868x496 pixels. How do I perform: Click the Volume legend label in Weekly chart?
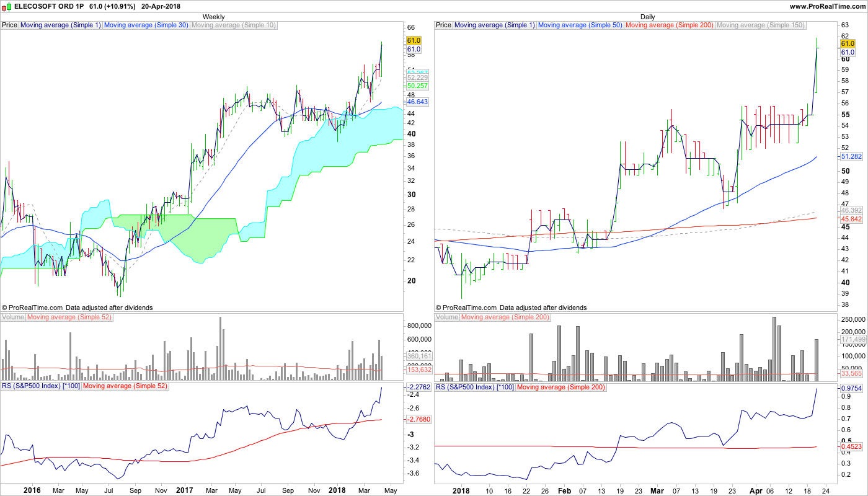13,317
